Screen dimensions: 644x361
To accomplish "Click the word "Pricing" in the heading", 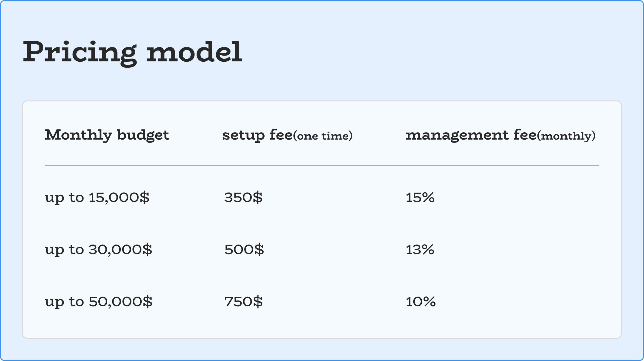I will point(80,52).
